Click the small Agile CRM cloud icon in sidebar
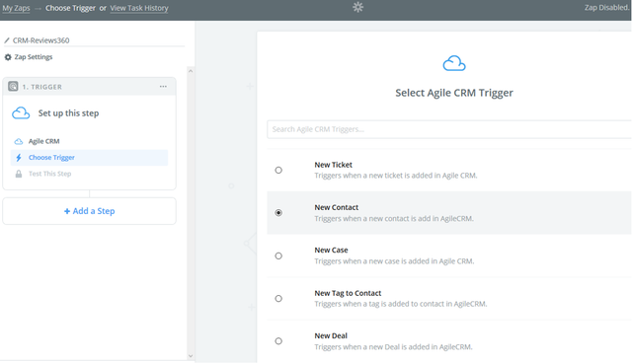The width and height of the screenshot is (632, 364). click(19, 141)
